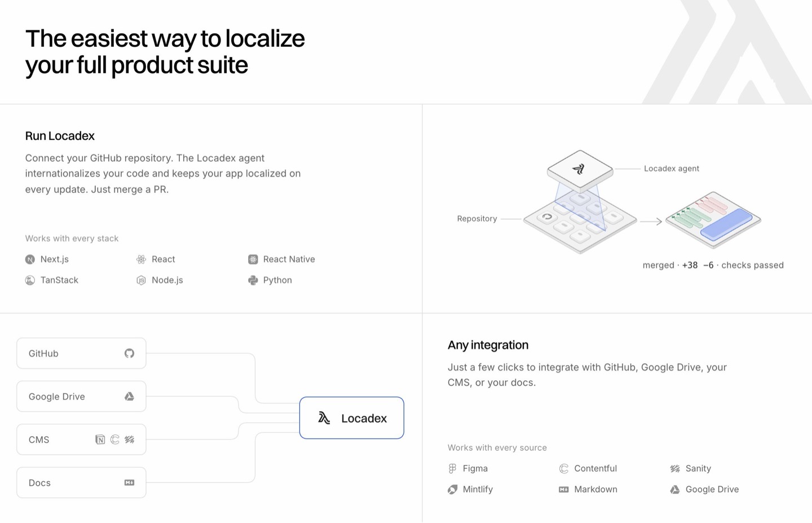This screenshot has height=523, width=812.
Task: Click the Sanity source label
Action: (698, 469)
